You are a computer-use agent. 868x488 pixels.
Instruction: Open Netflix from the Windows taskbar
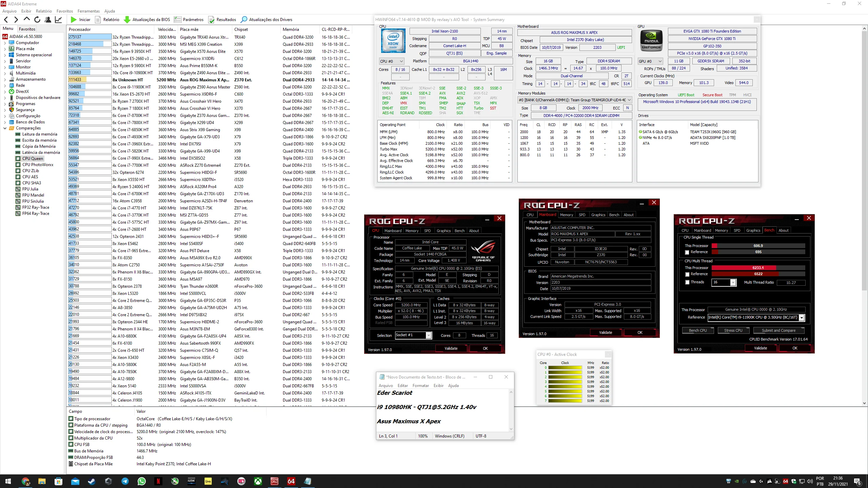(x=158, y=481)
